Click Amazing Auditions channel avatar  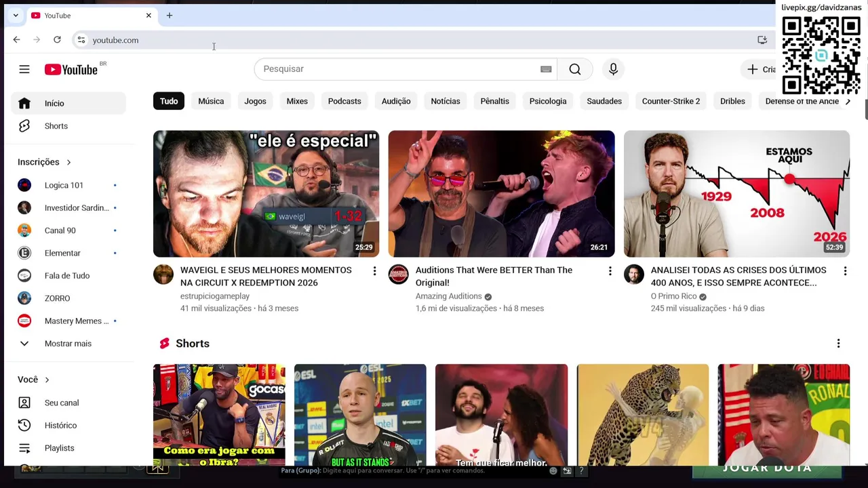point(399,274)
